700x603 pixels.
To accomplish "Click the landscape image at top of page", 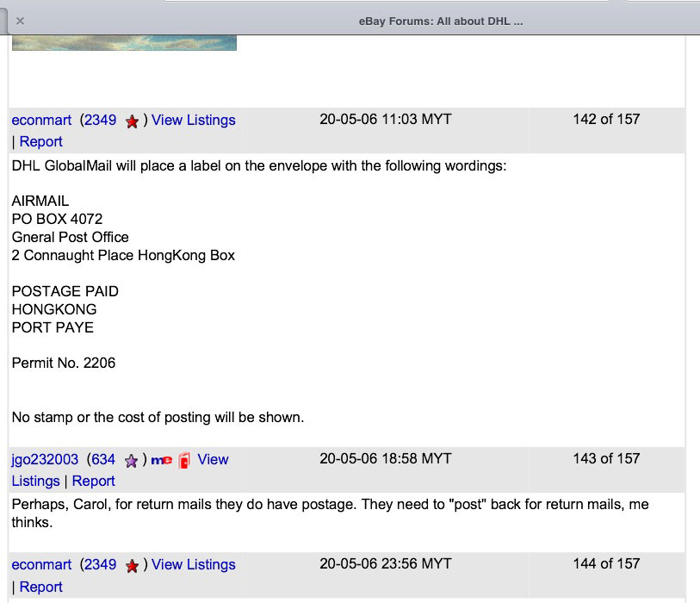I will pyautogui.click(x=124, y=43).
